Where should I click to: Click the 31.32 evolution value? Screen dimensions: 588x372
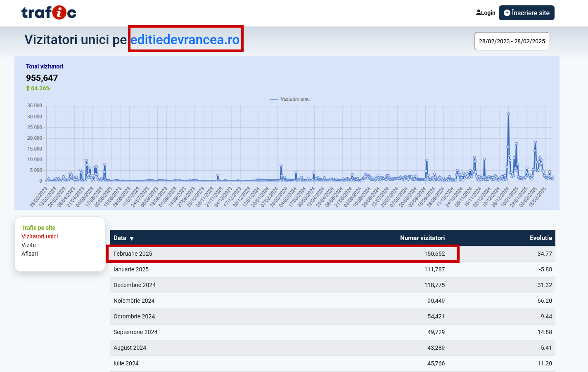(x=545, y=285)
